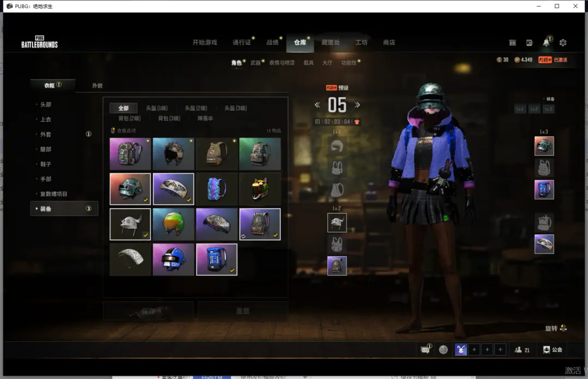Toggle the lv.1 equipment display button
588x379 pixels.
pyautogui.click(x=520, y=109)
